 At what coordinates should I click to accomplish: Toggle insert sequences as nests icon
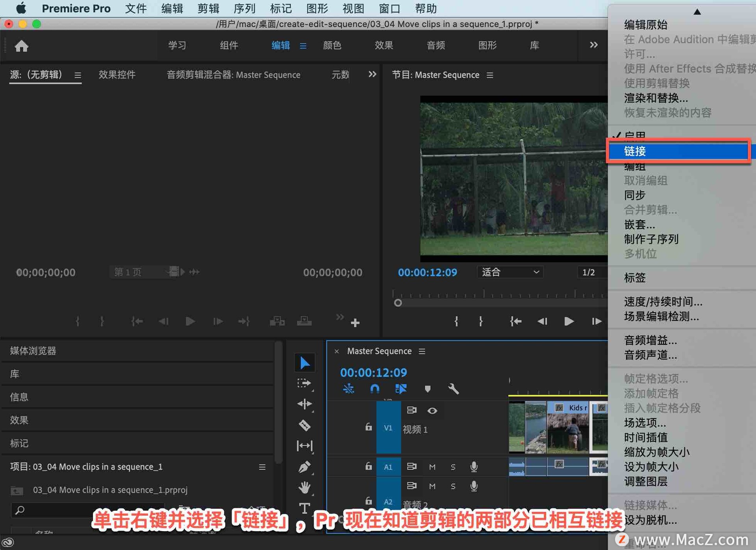click(x=348, y=389)
